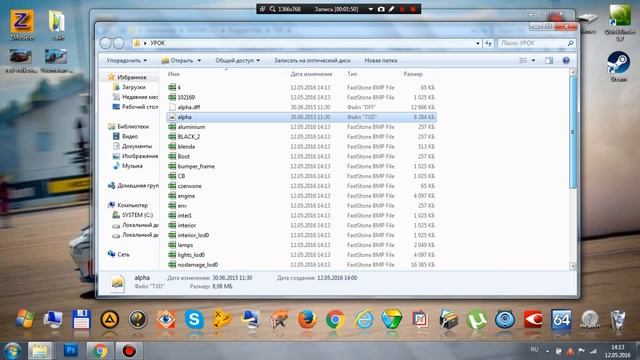
Task: Select Избранное in navigation pane
Action: (131, 77)
